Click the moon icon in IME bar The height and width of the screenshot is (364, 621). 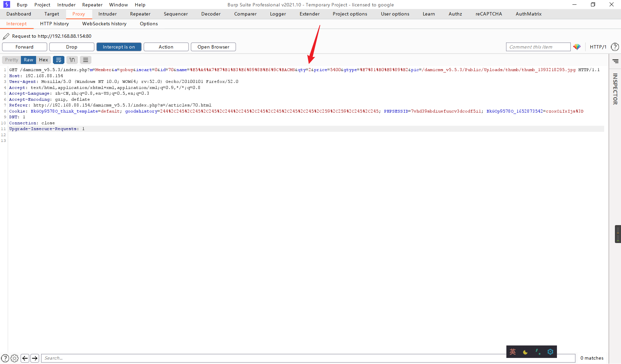[x=525, y=352]
